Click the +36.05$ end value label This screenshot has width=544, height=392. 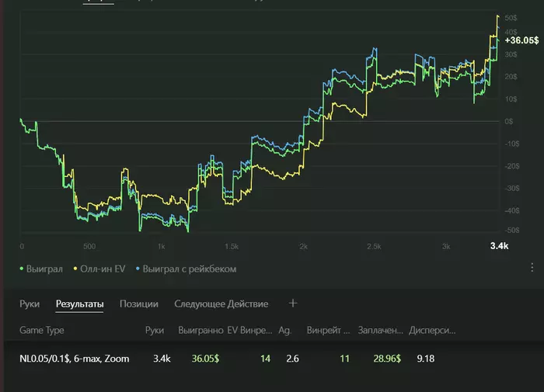521,40
